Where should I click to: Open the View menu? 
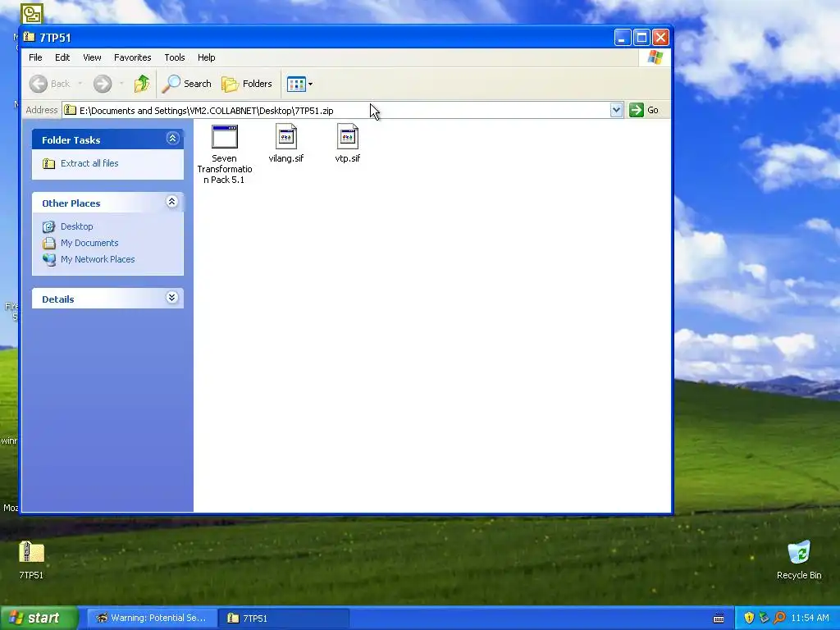click(92, 57)
